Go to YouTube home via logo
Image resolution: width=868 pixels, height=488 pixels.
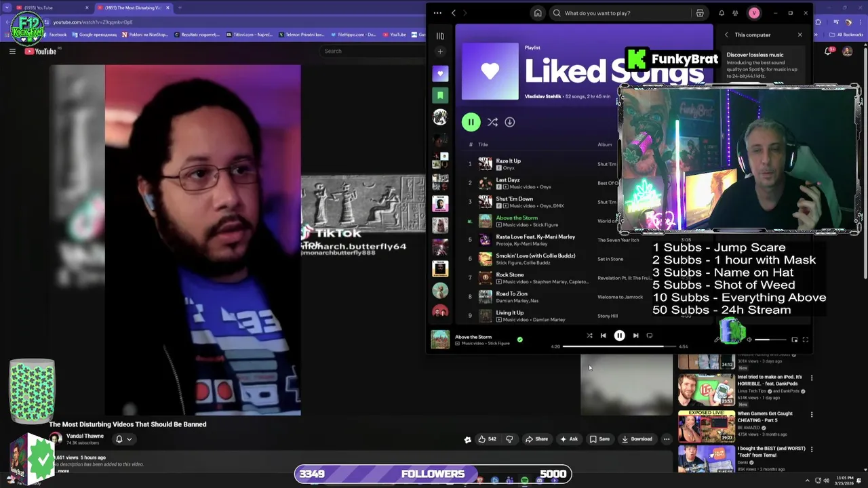pyautogui.click(x=41, y=51)
